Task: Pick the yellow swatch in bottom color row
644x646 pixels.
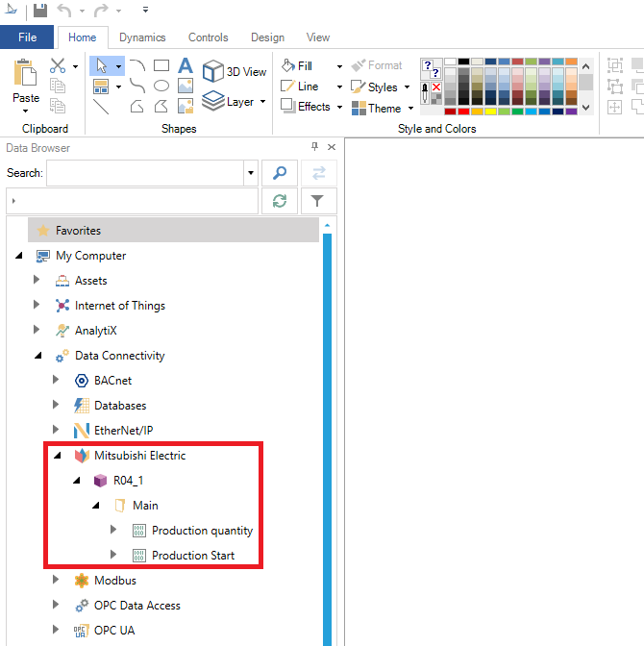Action: [x=490, y=112]
